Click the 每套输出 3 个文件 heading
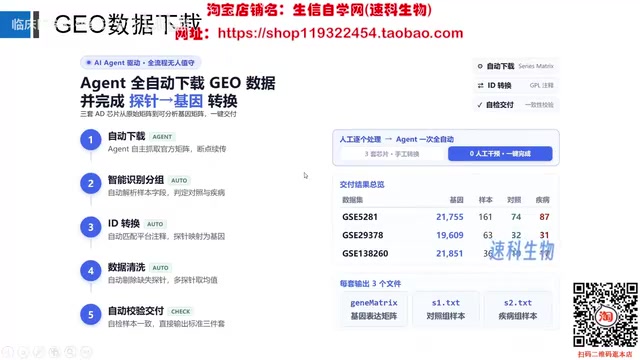The height and width of the screenshot is (360, 640). pyautogui.click(x=370, y=284)
